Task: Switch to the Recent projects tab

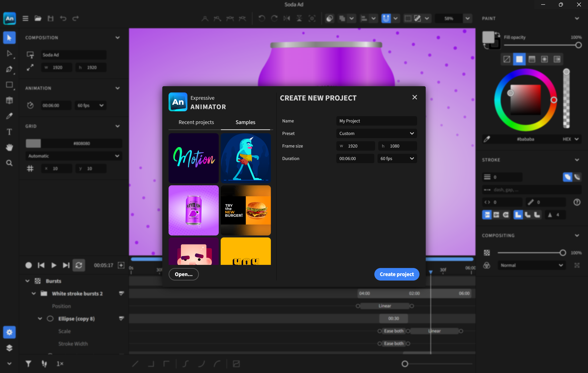Action: [196, 122]
